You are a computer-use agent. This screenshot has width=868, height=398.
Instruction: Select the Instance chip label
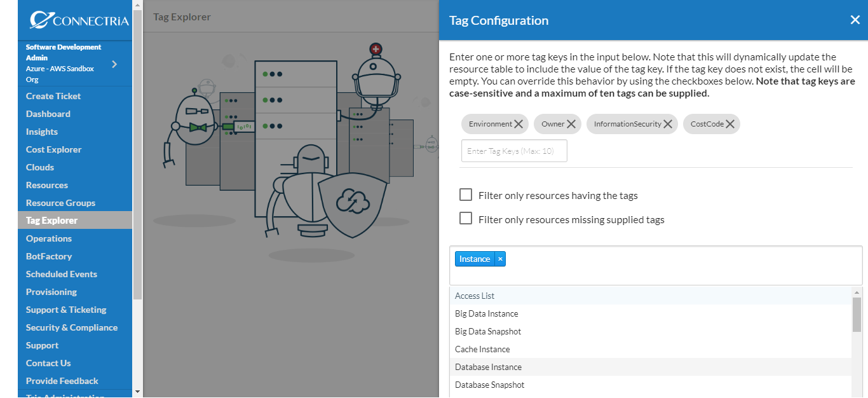(475, 259)
